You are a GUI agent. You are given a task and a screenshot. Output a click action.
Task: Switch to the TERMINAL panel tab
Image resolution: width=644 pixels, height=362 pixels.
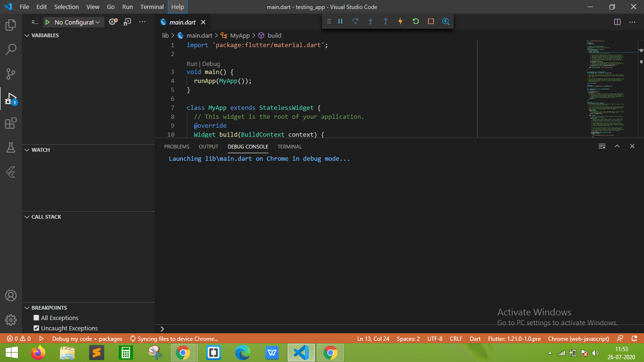click(289, 147)
